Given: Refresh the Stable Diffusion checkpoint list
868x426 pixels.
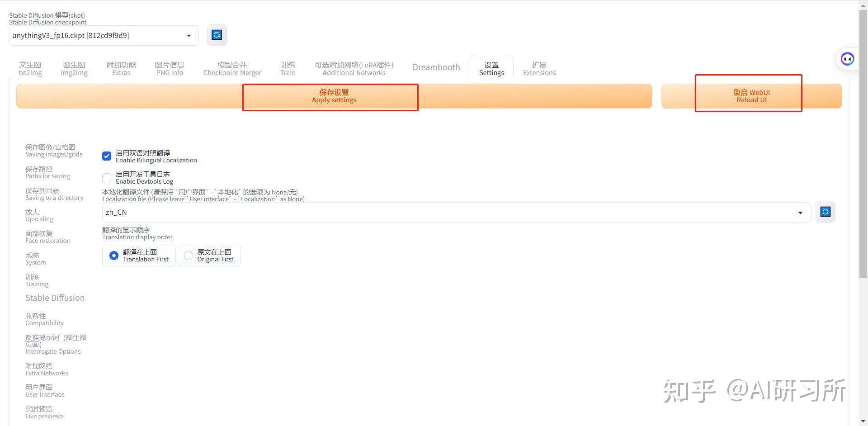Looking at the screenshot, I should pyautogui.click(x=217, y=35).
